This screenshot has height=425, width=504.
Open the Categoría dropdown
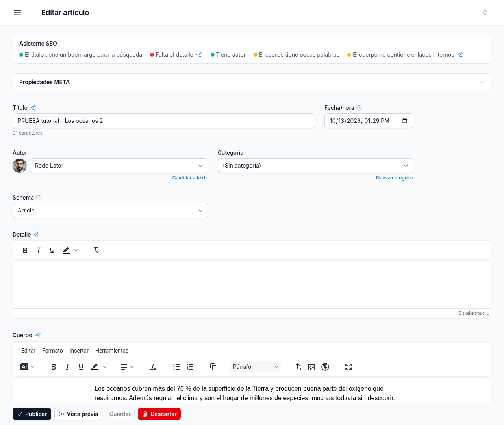coord(315,166)
